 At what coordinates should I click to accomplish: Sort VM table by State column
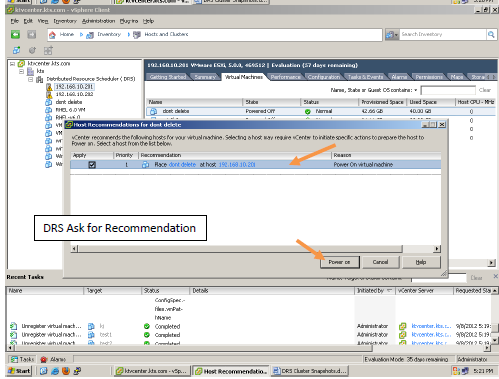pos(271,102)
